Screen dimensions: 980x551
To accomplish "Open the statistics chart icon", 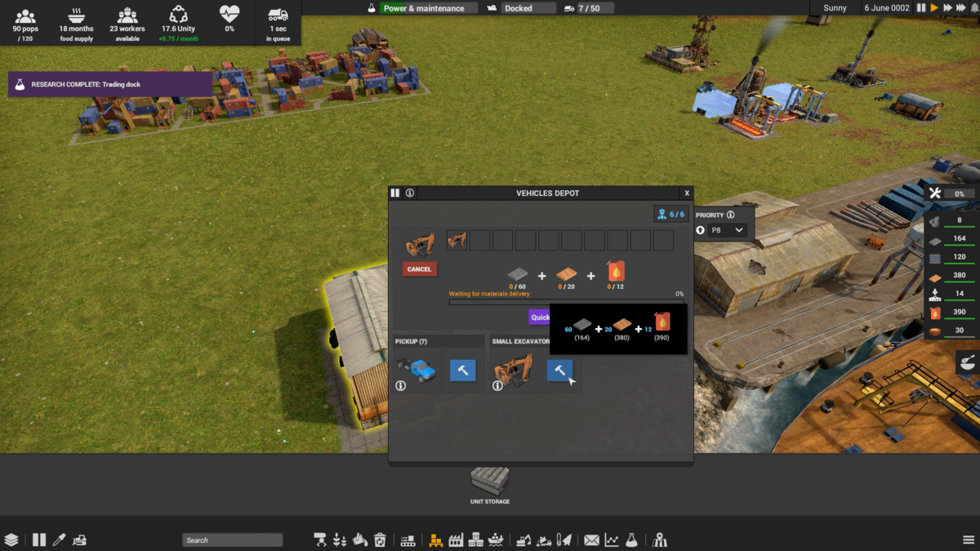I will point(612,540).
